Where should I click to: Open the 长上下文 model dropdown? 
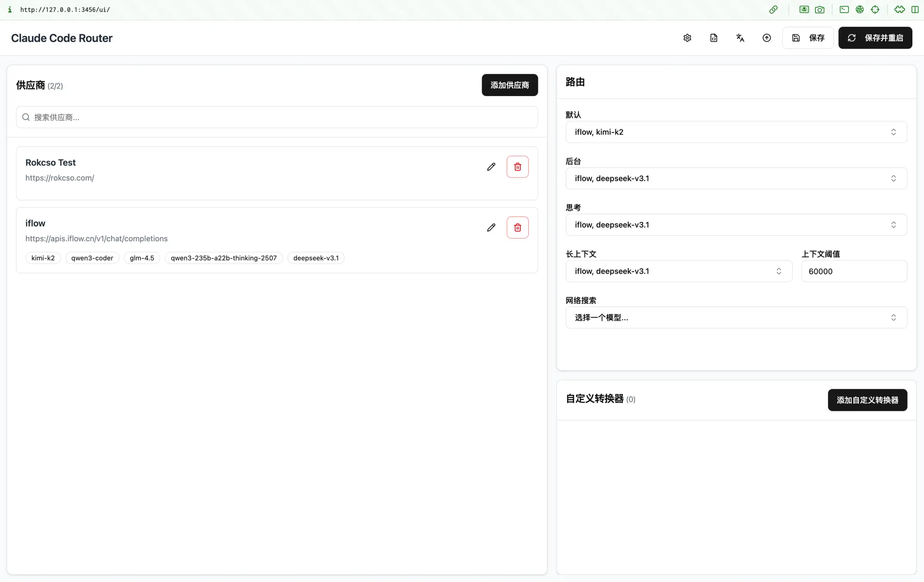click(678, 271)
